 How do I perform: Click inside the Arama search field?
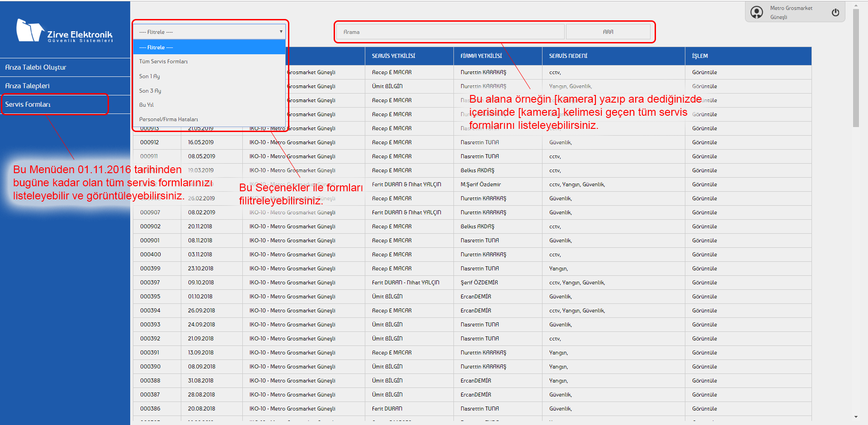coord(450,32)
